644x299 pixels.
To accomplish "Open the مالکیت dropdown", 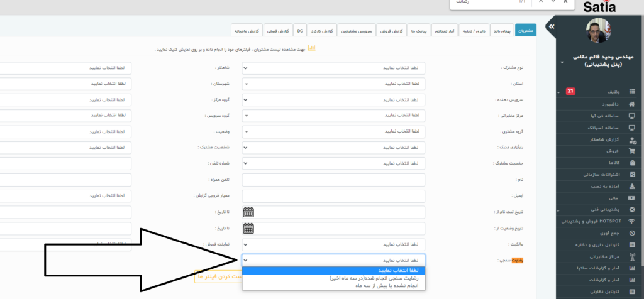I will tap(333, 245).
